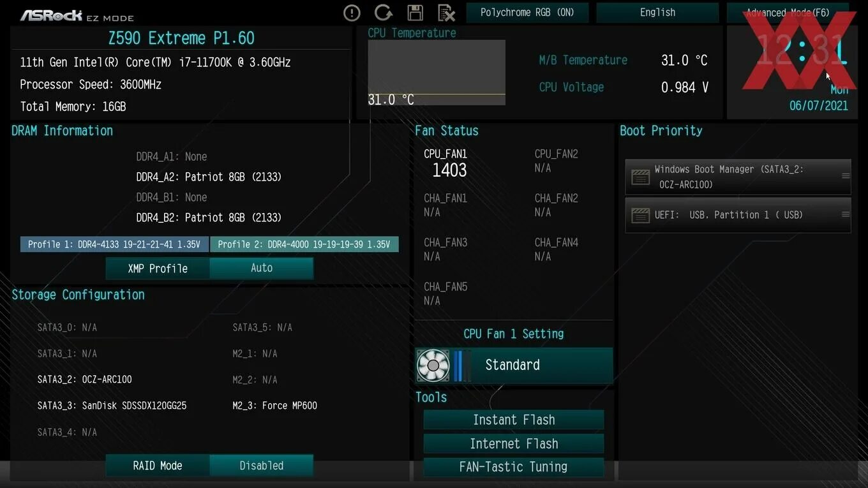Click DDR4_A2: Patriot 8GB (2133)

tap(209, 177)
